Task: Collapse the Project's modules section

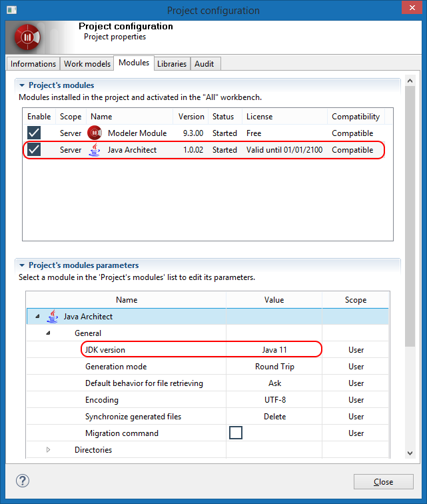Action: point(22,85)
